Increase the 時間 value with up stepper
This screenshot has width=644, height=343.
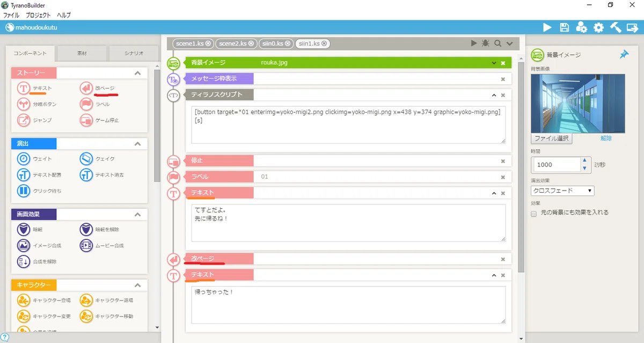(584, 160)
